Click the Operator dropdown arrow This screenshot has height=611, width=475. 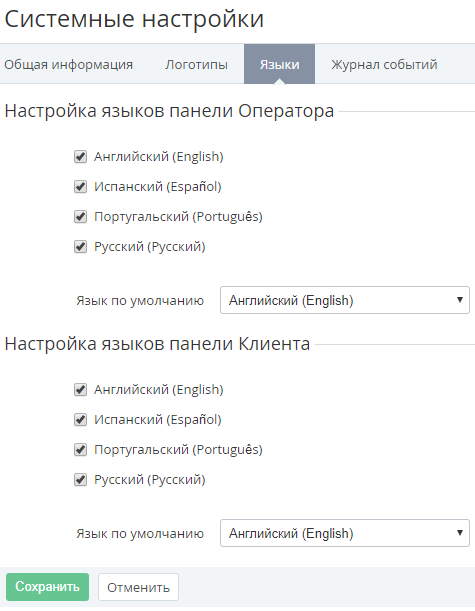[460, 300]
